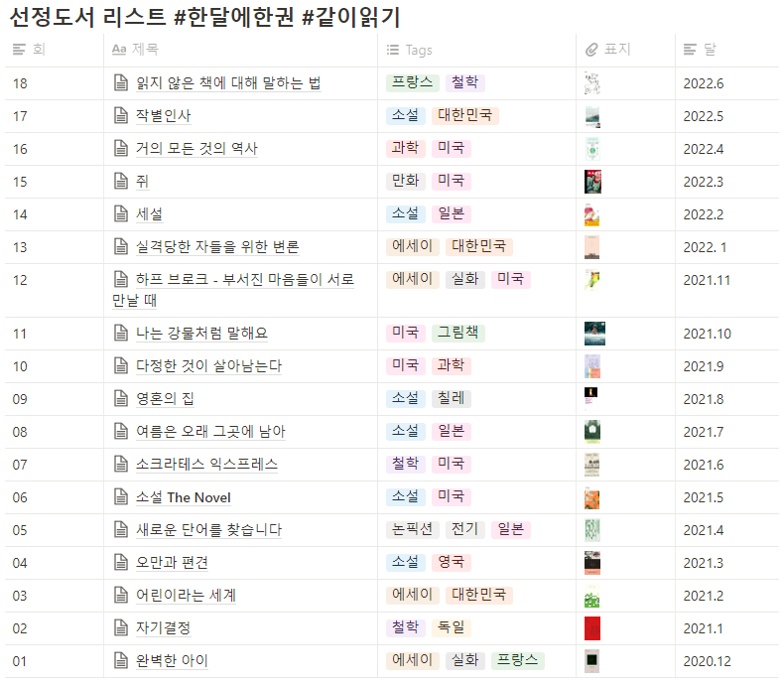Screen dimensions: 784x686
Task: Click page icon beside 영혼의 집
Action: [x=120, y=399]
